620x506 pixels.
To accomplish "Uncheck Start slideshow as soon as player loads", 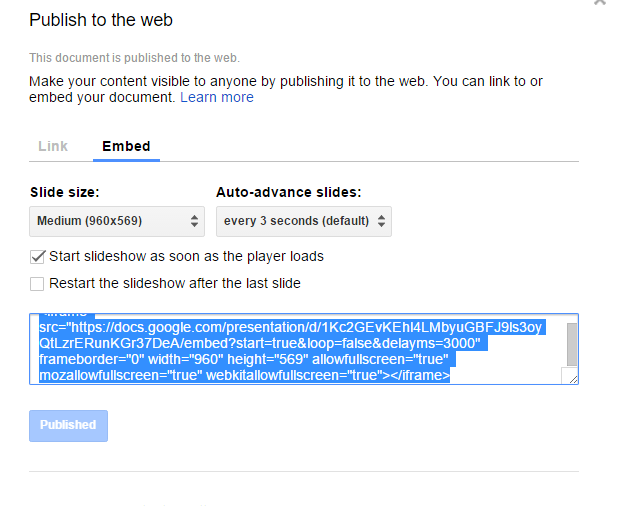I will [x=37, y=257].
